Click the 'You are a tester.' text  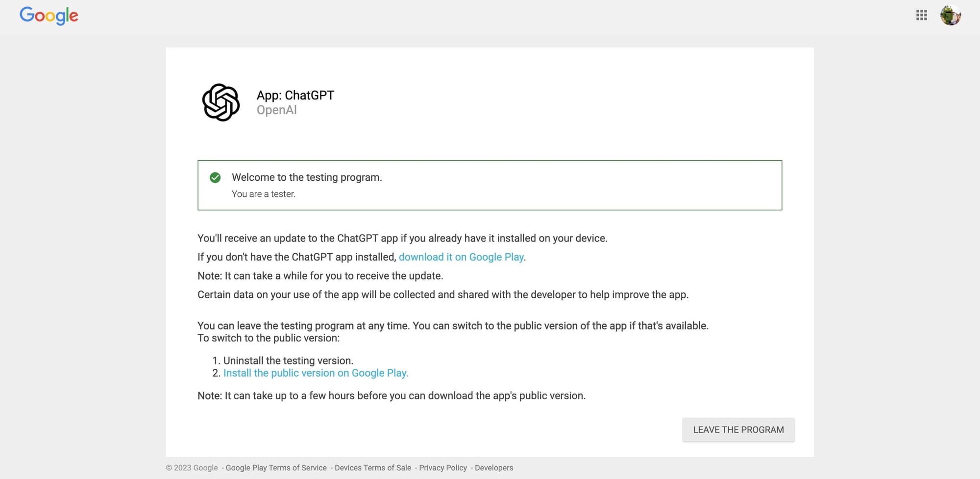coord(264,194)
